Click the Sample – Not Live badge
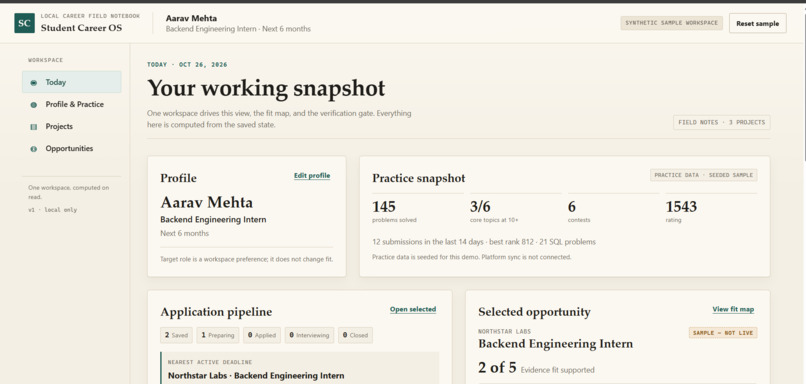Viewport: 806px width, 384px height. (x=723, y=333)
